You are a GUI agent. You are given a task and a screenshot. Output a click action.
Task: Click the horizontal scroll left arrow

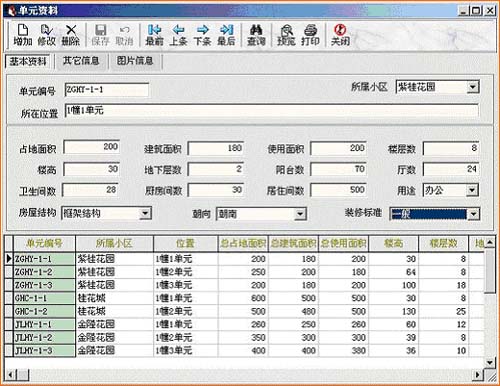pos(10,375)
